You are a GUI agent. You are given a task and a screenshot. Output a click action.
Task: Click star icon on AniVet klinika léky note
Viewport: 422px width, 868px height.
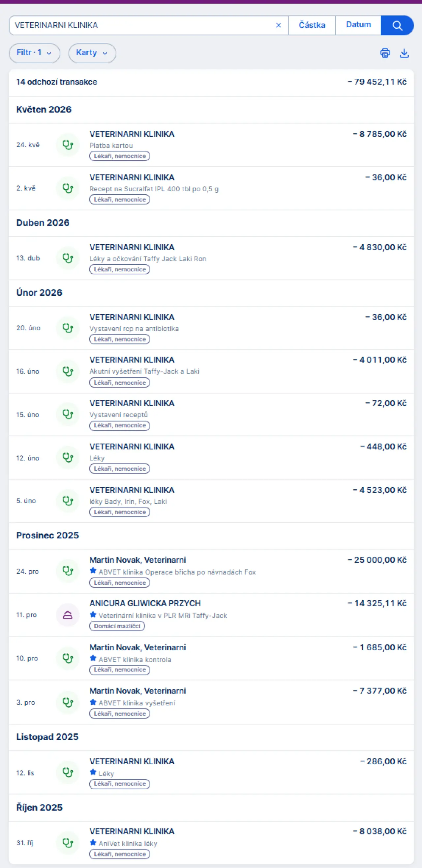click(93, 842)
